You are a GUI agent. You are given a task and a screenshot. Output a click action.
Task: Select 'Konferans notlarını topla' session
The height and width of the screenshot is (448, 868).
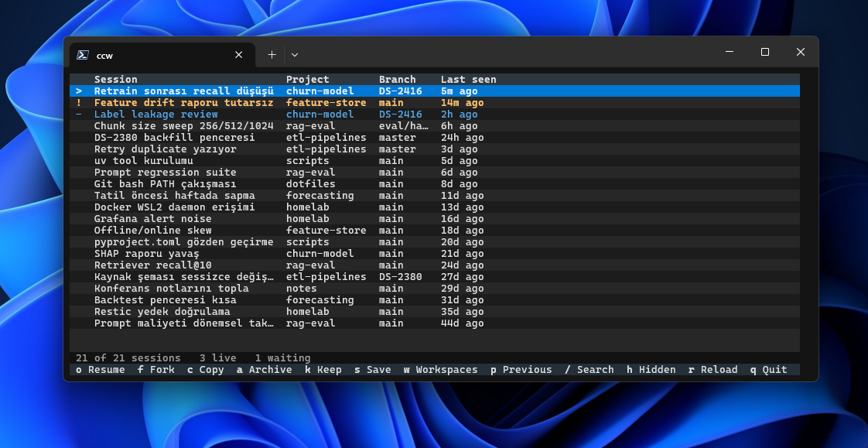coord(435,289)
